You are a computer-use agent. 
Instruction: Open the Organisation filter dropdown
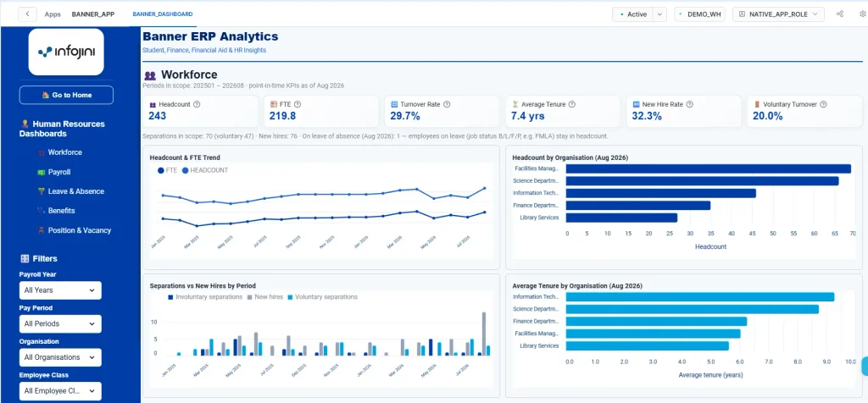click(60, 357)
